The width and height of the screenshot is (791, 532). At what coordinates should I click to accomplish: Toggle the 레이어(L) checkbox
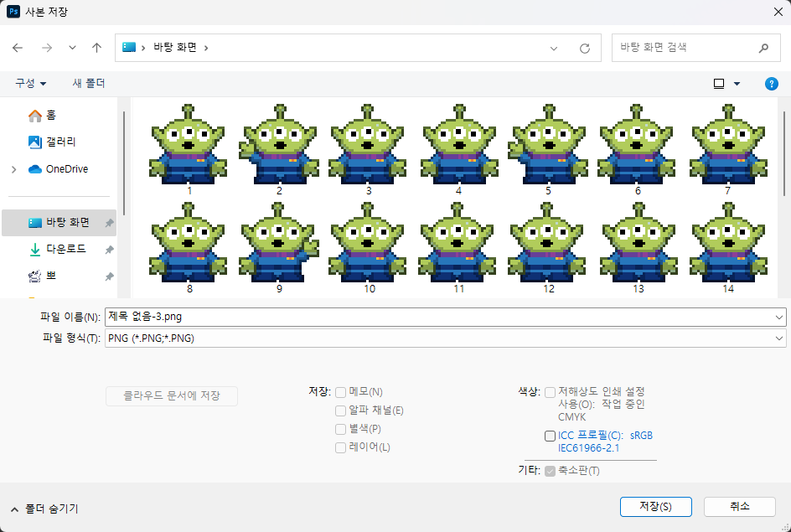point(340,447)
